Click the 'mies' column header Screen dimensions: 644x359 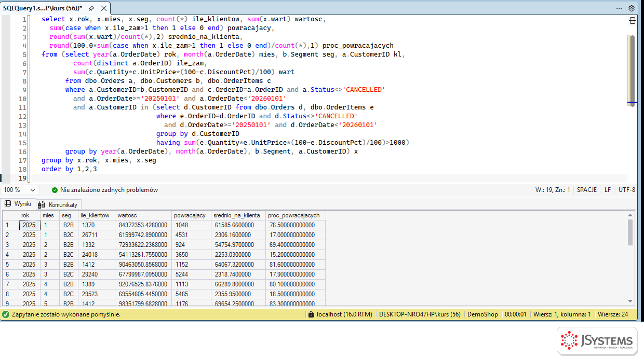[x=50, y=215]
